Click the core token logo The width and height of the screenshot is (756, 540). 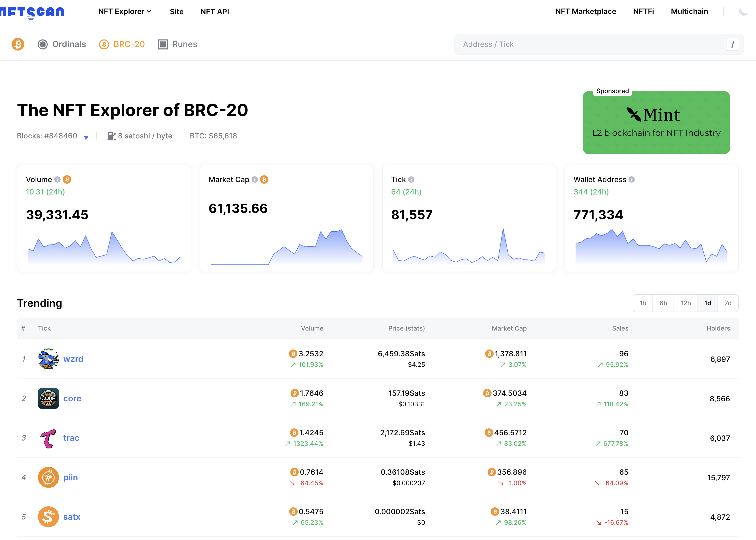click(48, 398)
